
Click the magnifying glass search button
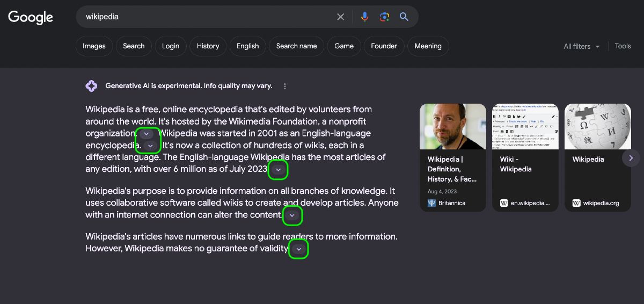tap(404, 17)
